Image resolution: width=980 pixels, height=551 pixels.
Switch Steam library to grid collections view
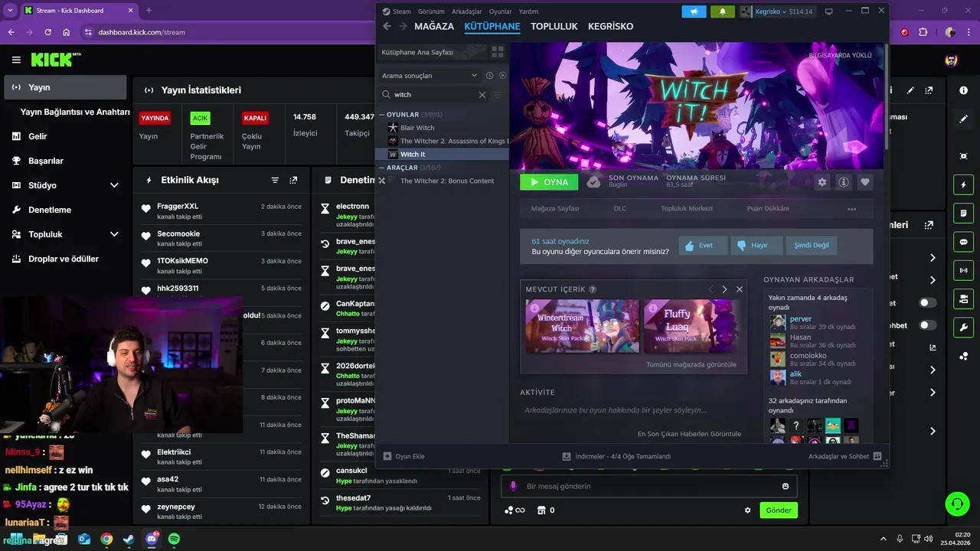pyautogui.click(x=498, y=52)
